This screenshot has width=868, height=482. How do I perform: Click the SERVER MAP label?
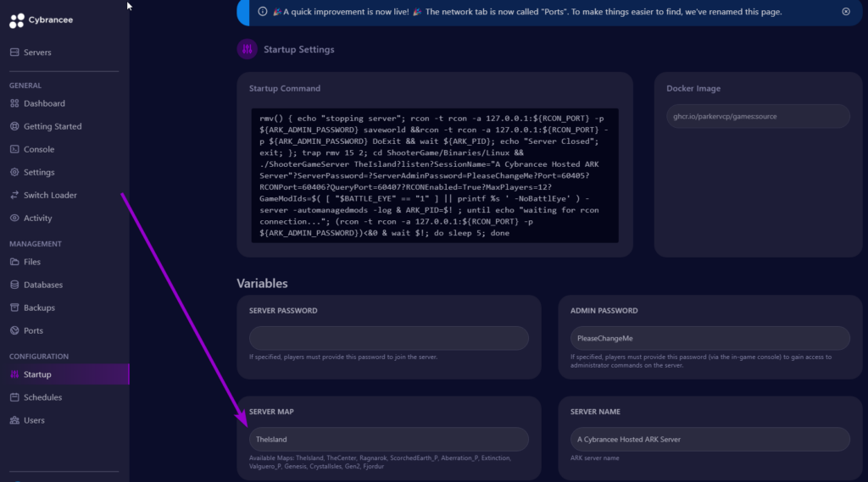pyautogui.click(x=271, y=412)
